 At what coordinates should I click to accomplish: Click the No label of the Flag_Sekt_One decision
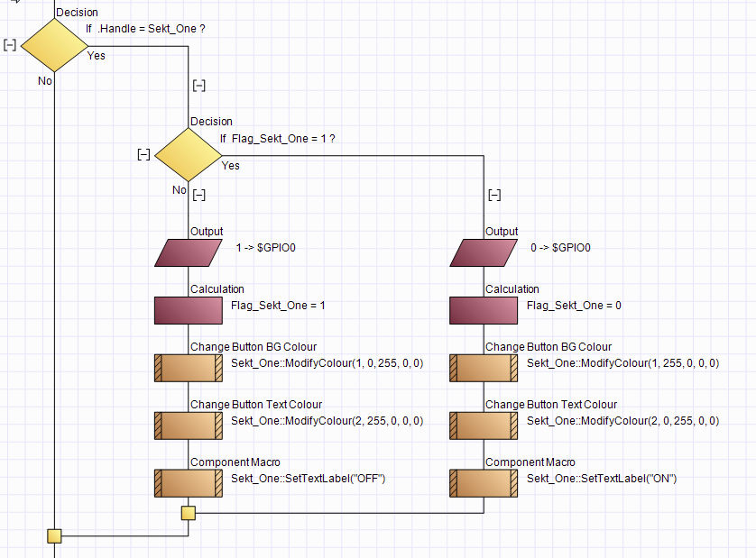pos(180,190)
